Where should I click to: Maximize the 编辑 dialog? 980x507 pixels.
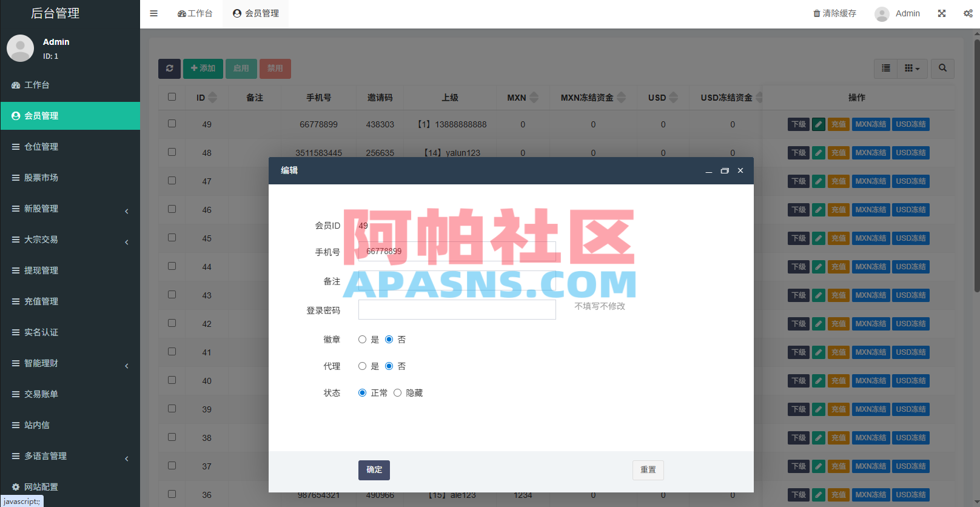(724, 171)
